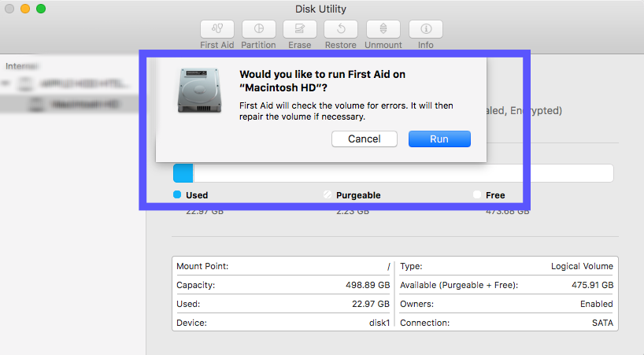The width and height of the screenshot is (644, 355).
Task: Click the 'Available (Purgeable + Free):' label
Action: (x=459, y=285)
